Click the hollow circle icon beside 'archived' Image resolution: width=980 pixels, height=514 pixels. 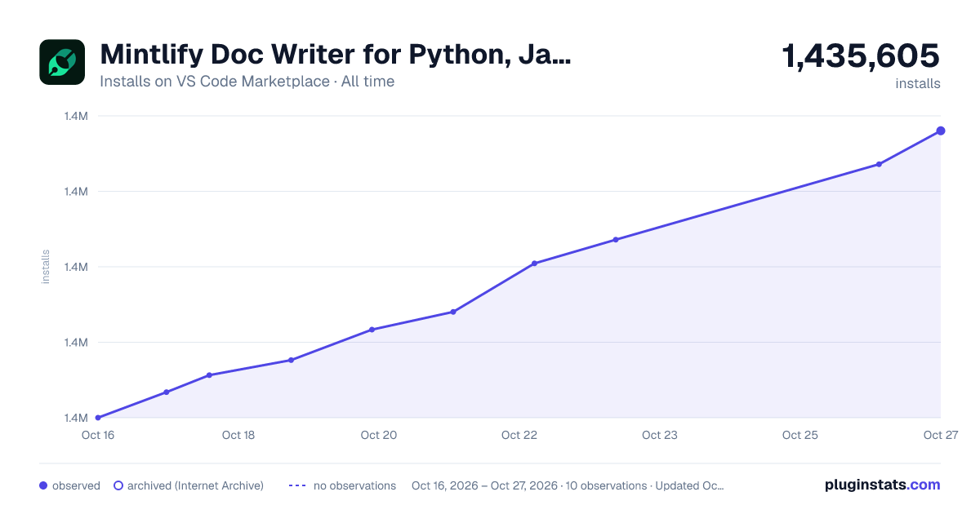coord(118,485)
